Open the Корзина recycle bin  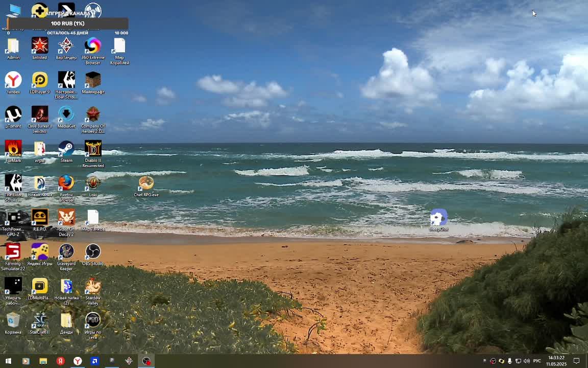tap(13, 321)
